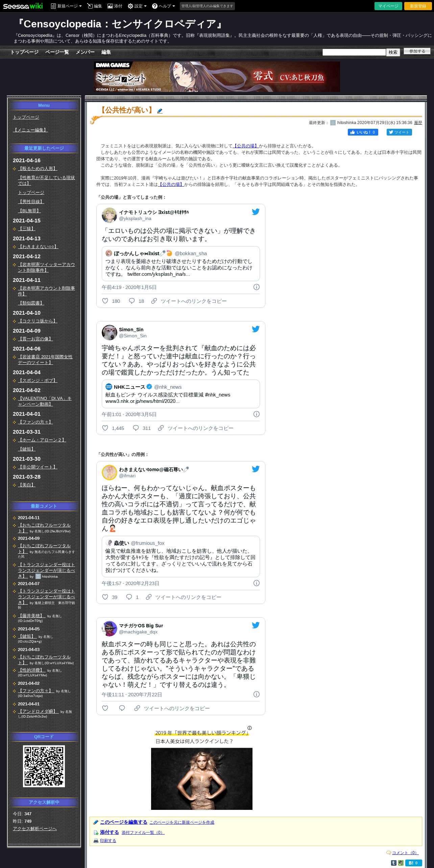Click info icon on the 2020年7月22日 tweet
The width and height of the screenshot is (434, 868).
coord(257,694)
